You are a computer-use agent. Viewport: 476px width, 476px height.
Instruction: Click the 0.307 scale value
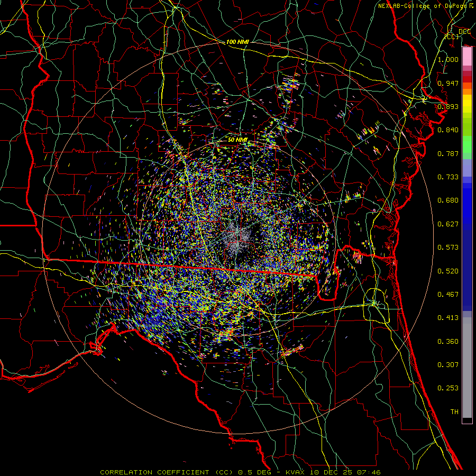pos(448,365)
